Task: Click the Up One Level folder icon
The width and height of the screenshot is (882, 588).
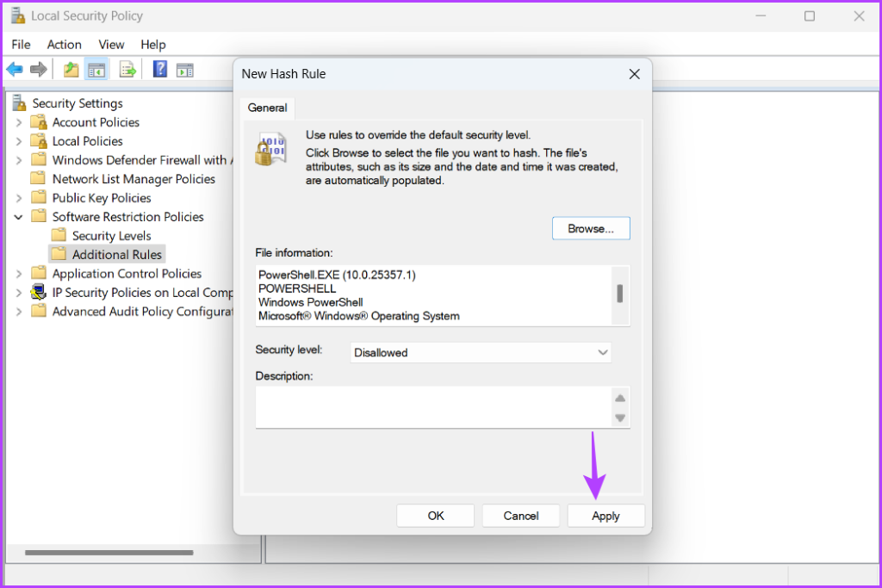Action: click(x=71, y=70)
